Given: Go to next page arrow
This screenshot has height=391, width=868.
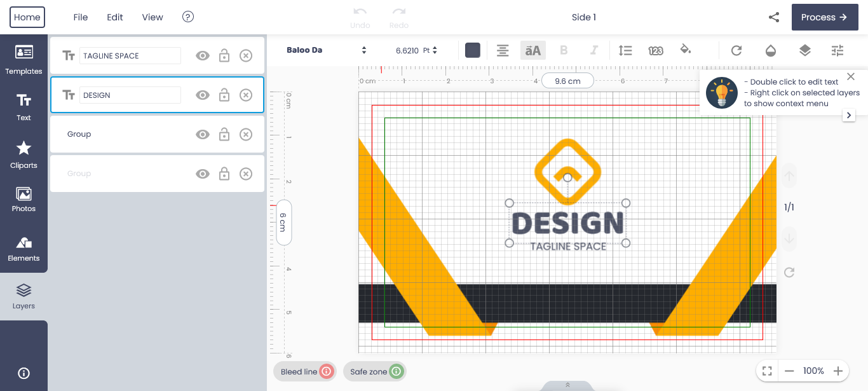Looking at the screenshot, I should pos(789,239).
